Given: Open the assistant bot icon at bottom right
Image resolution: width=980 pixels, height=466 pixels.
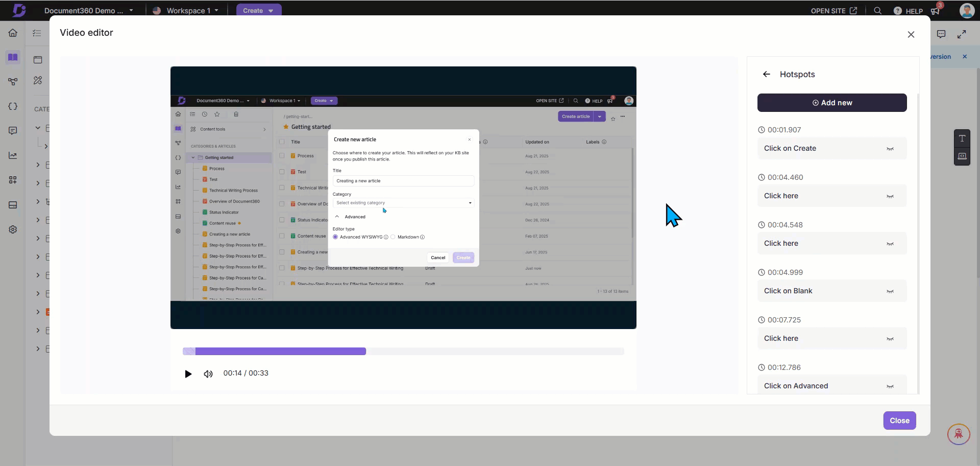Looking at the screenshot, I should pos(959,434).
